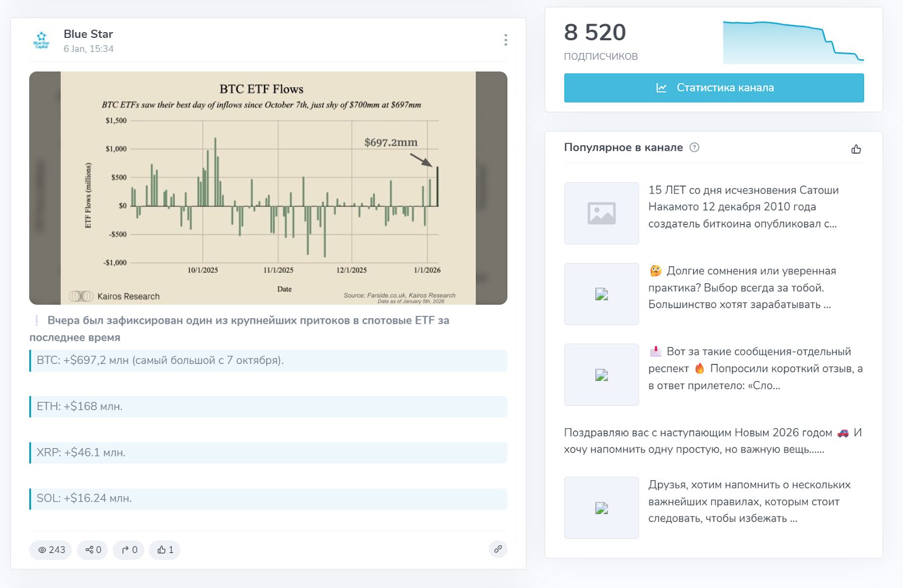The height and width of the screenshot is (588, 903).
Task: Open the Blue Star channel name link
Action: click(88, 34)
